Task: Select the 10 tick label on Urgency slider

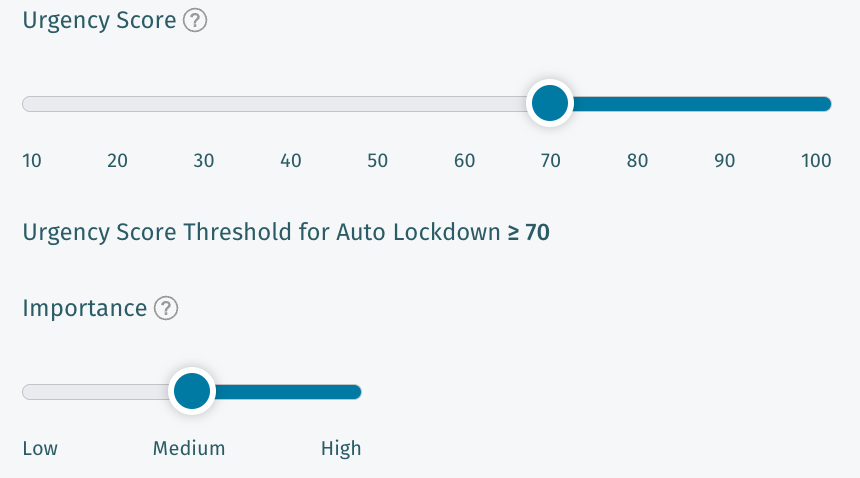Action: (32, 161)
